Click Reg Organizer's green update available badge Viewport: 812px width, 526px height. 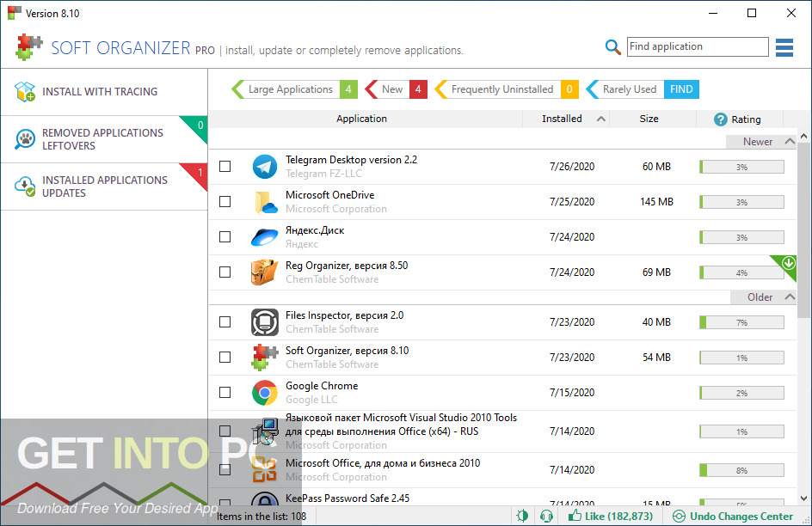click(787, 265)
